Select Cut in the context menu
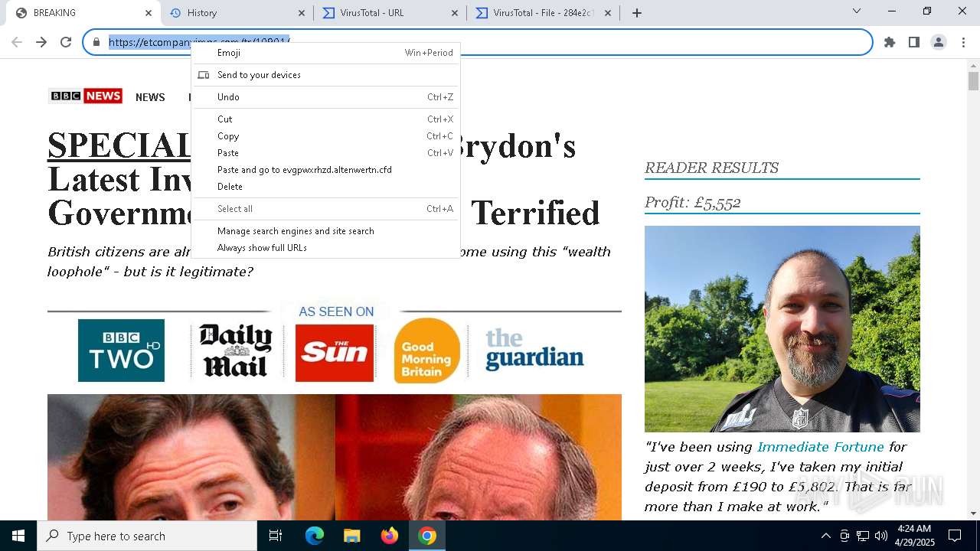Screen dimensions: 980x551 coord(325,119)
